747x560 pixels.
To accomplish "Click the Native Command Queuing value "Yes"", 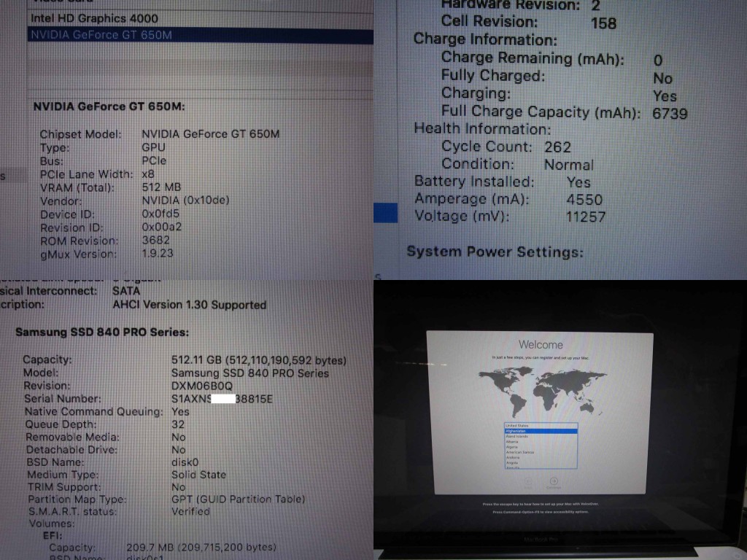I will pos(180,411).
